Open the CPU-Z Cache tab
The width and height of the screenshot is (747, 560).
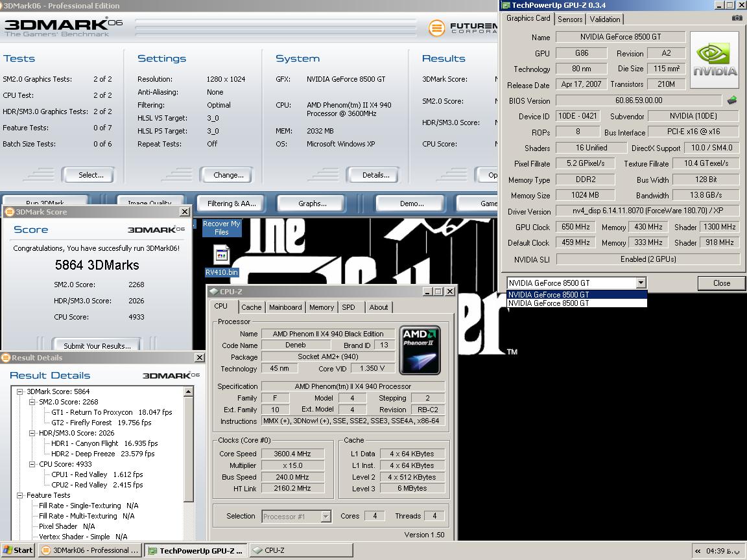coord(251,307)
